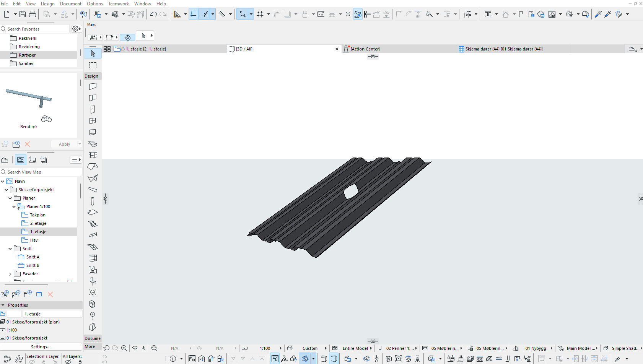Viewport: 643px width, 364px height.
Task: Click the Undo arrow in the toolbar
Action: click(153, 14)
